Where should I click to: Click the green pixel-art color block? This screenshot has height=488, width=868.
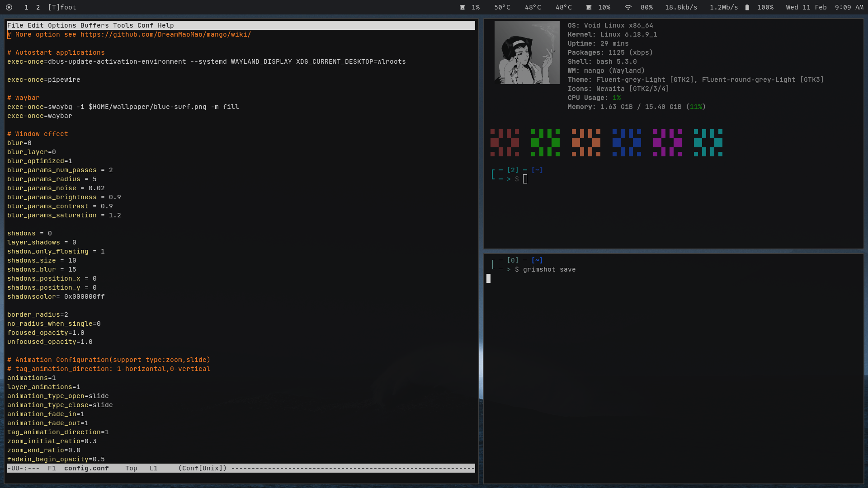[x=545, y=143]
